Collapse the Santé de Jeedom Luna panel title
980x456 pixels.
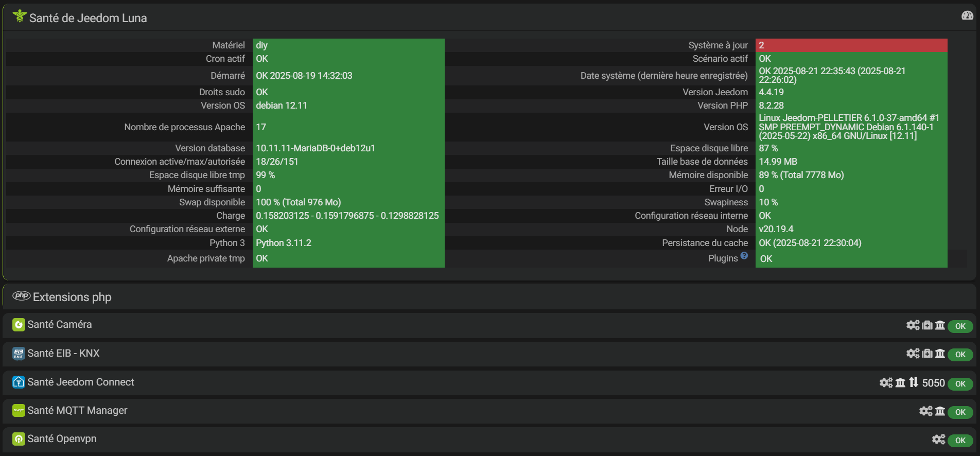88,18
